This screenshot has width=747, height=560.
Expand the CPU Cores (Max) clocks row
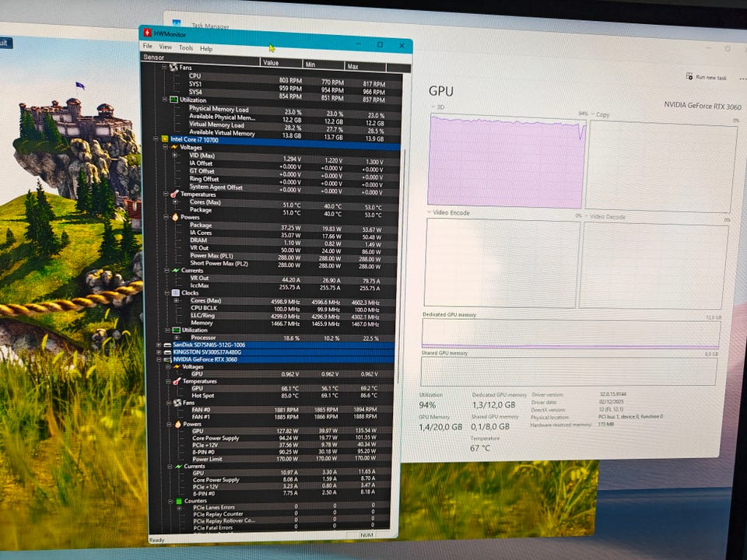tap(176, 300)
